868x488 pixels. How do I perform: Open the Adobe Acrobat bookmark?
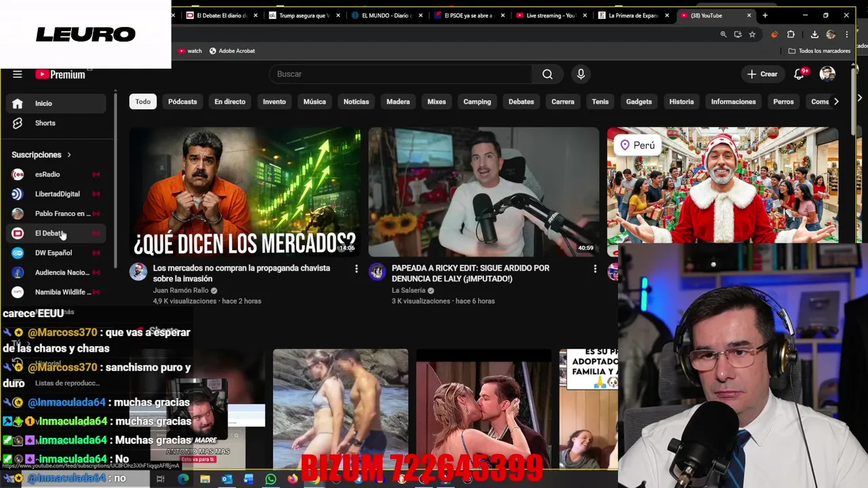point(232,51)
